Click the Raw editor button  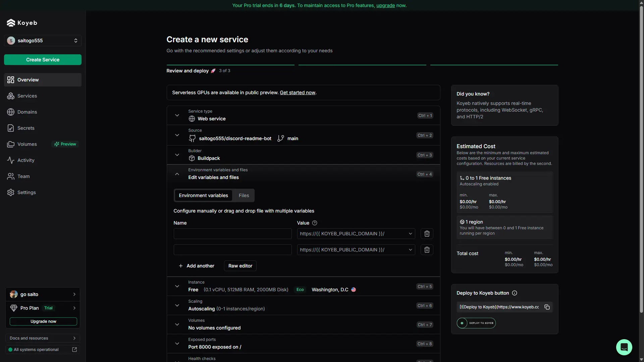pos(240,266)
